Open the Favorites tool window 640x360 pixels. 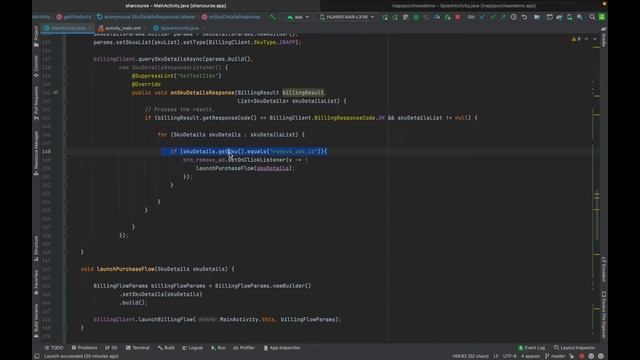point(36,282)
